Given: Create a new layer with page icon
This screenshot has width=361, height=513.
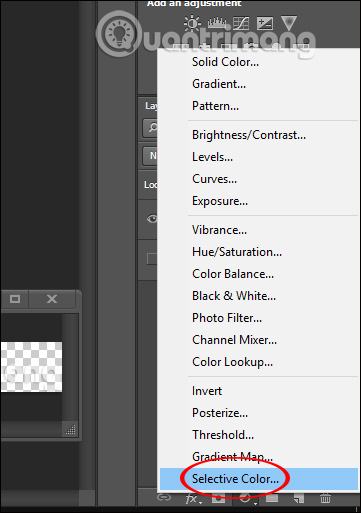Looking at the screenshot, I should 299,498.
